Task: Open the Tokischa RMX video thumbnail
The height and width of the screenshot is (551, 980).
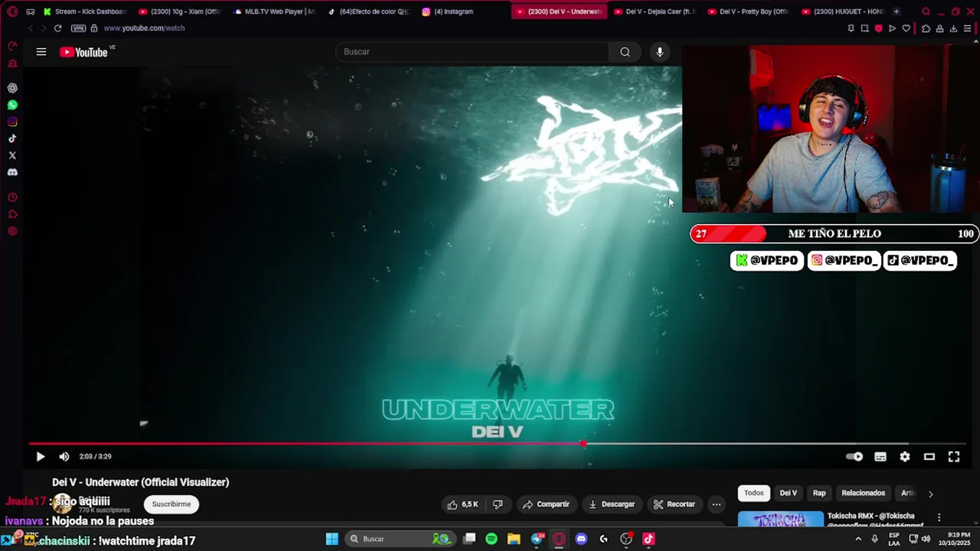Action: [x=780, y=520]
